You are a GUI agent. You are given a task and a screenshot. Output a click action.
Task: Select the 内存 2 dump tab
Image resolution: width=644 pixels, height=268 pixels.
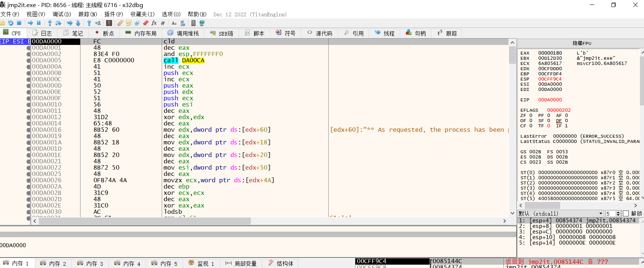[x=53, y=263]
